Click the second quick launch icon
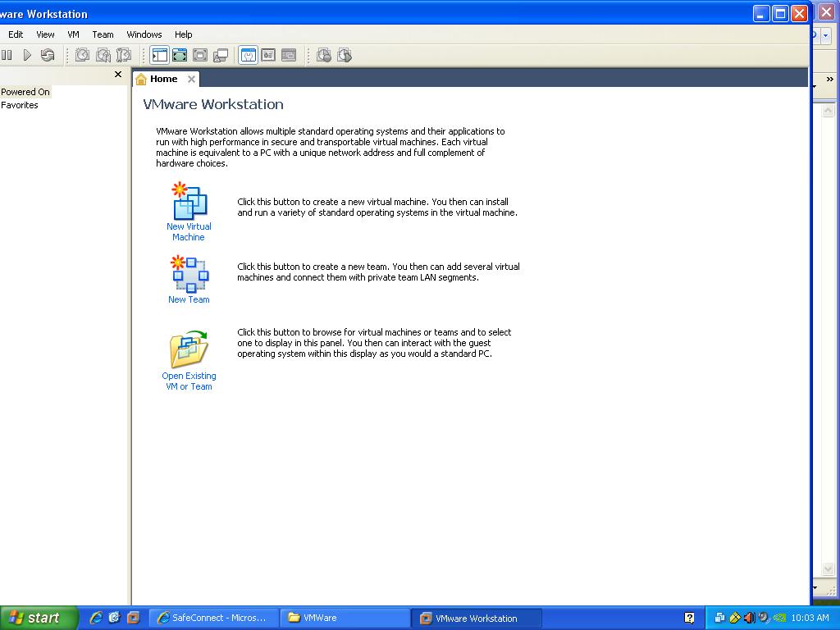The image size is (840, 630). (x=114, y=618)
